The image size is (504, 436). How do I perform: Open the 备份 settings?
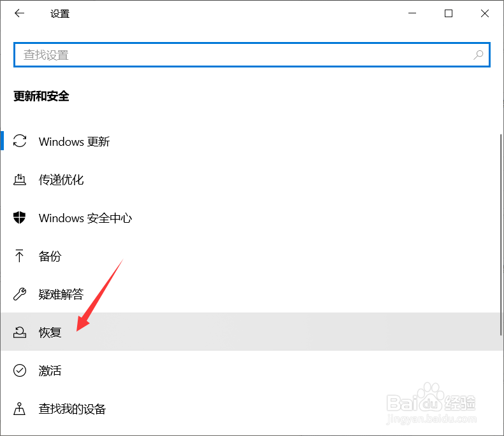(x=250, y=256)
